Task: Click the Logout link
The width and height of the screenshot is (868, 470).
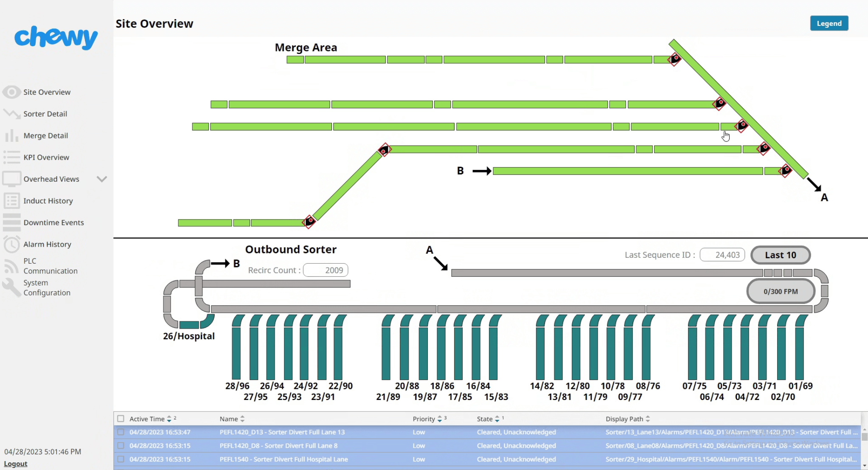Action: click(16, 464)
